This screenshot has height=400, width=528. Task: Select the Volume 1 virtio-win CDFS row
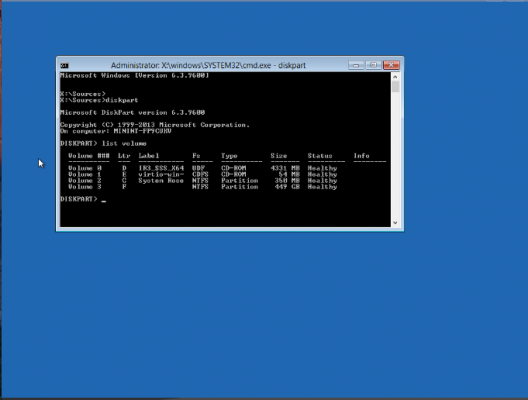[203, 174]
